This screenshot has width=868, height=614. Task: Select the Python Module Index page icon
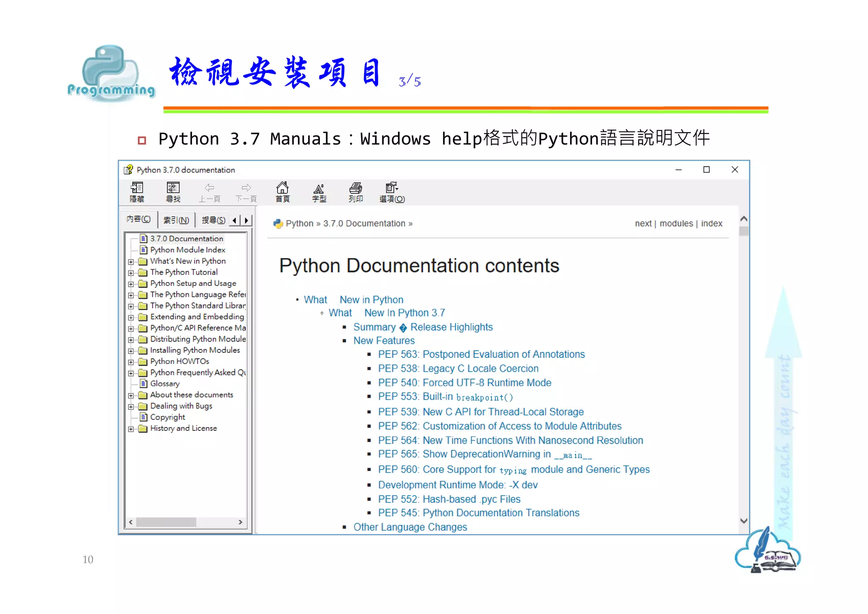[x=144, y=250]
